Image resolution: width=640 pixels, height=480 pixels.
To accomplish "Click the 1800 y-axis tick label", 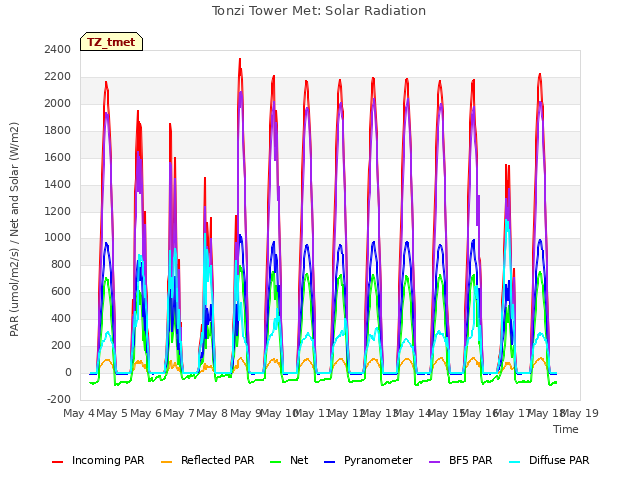I will [58, 130].
